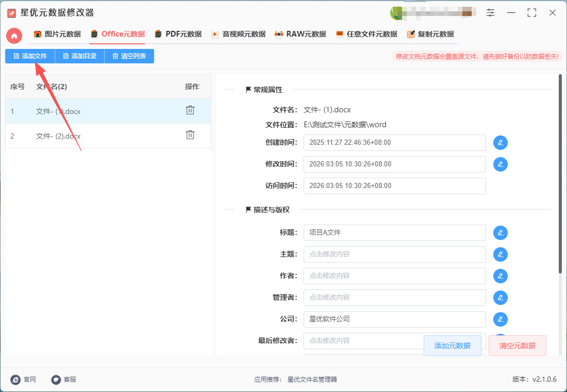The width and height of the screenshot is (567, 392).
Task: Click pencil icon beside 作者 field
Action: 500,276
